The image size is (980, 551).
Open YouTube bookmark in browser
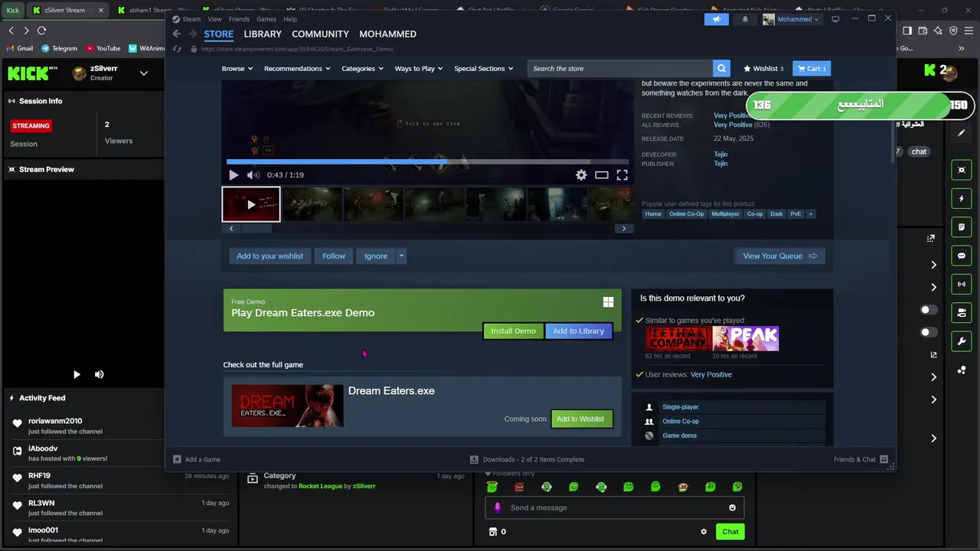coord(103,48)
